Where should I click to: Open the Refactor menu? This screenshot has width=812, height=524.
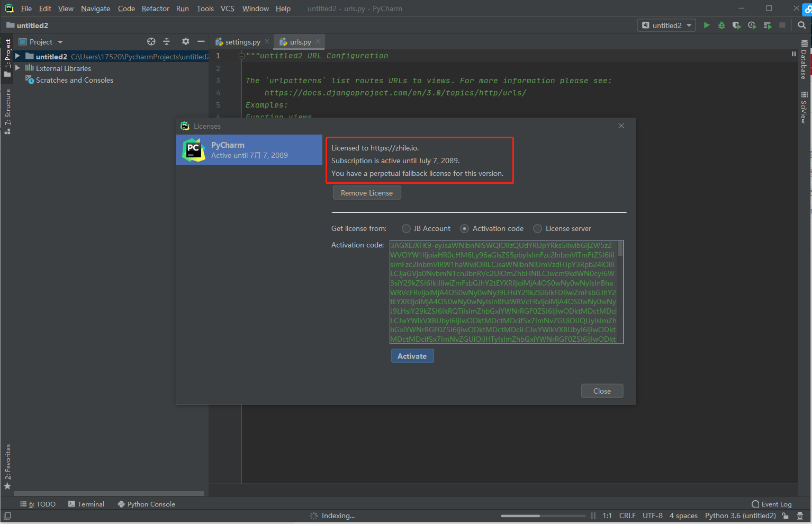tap(155, 8)
